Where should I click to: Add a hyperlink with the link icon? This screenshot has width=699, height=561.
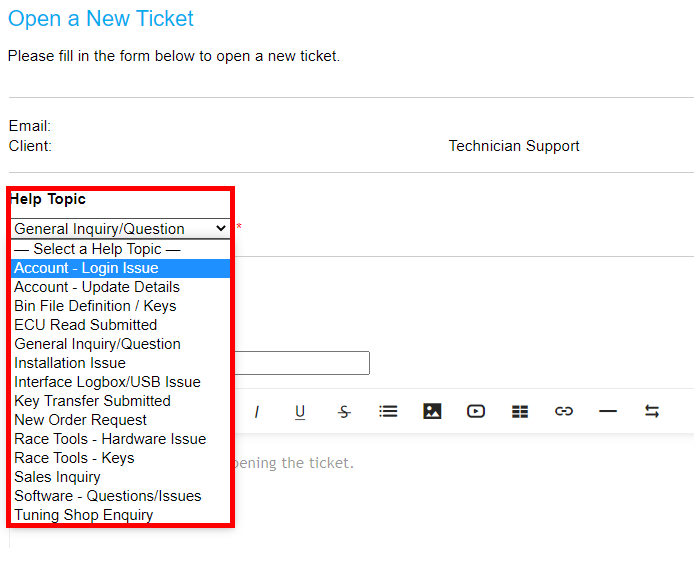(563, 411)
